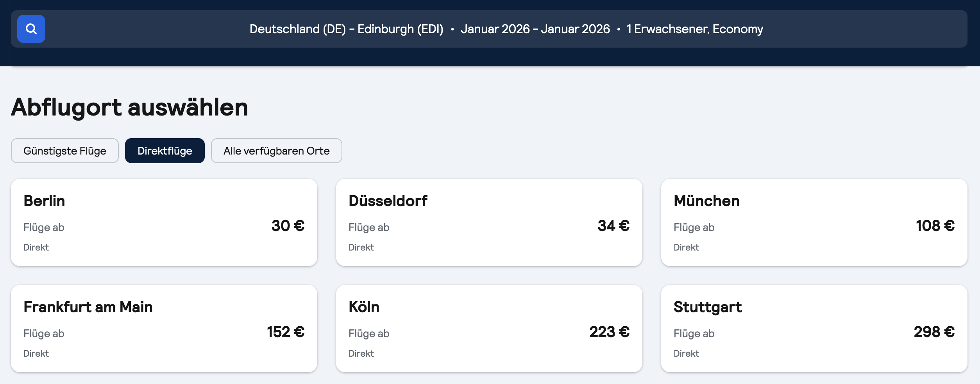This screenshot has height=384, width=980.
Task: Click the 30 € Berlin price
Action: point(288,226)
